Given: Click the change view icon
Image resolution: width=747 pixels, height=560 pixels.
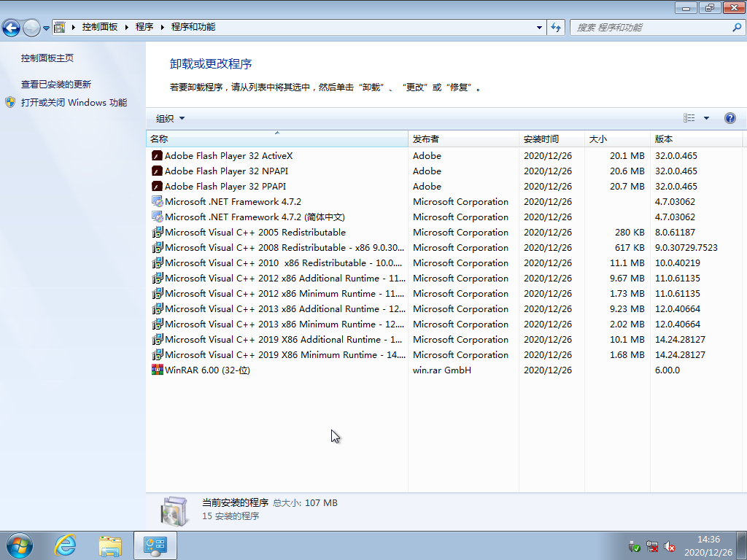Looking at the screenshot, I should point(689,118).
